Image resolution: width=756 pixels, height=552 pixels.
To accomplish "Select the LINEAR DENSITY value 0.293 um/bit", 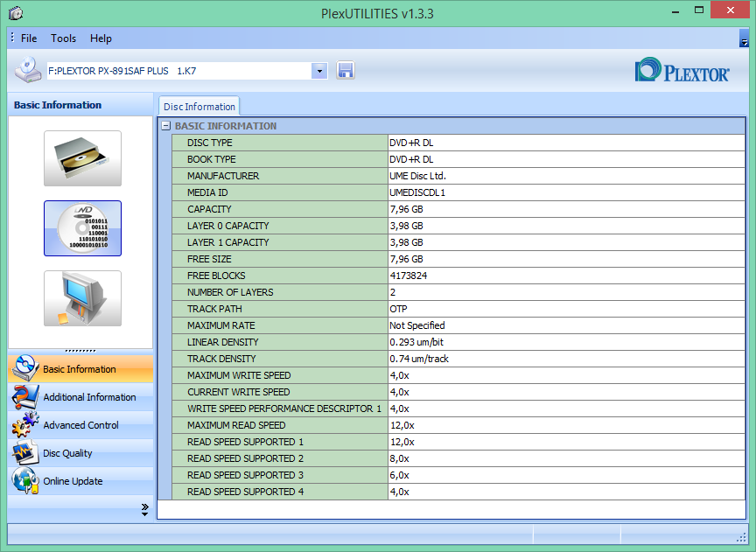I will click(416, 342).
